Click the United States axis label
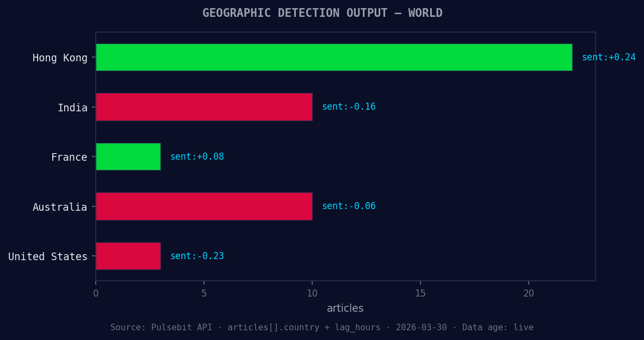This screenshot has height=340, width=644. tap(47, 256)
